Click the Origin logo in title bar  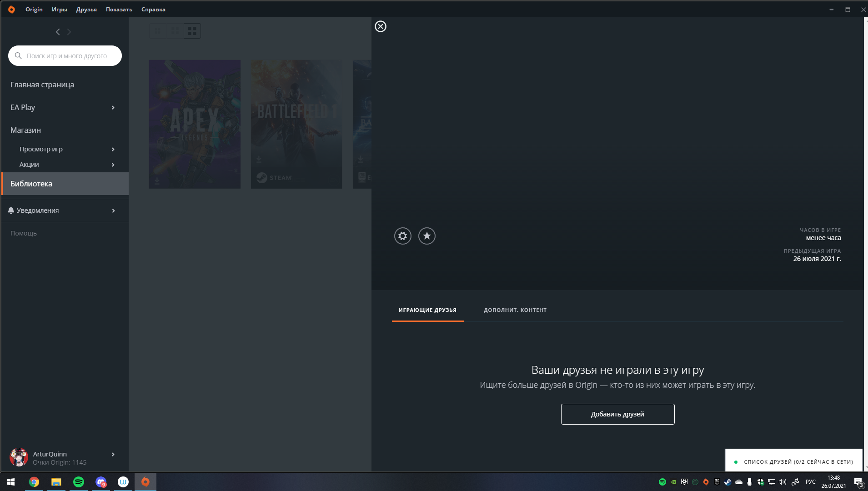click(11, 10)
